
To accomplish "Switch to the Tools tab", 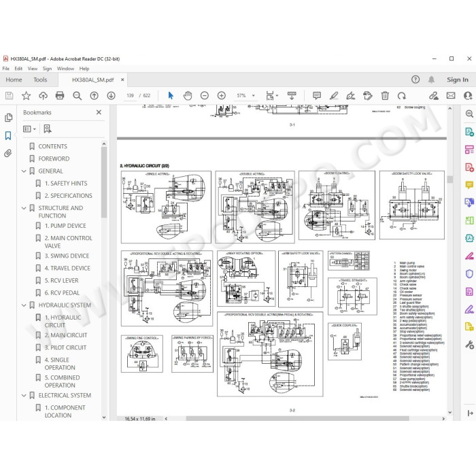I will pyautogui.click(x=40, y=80).
